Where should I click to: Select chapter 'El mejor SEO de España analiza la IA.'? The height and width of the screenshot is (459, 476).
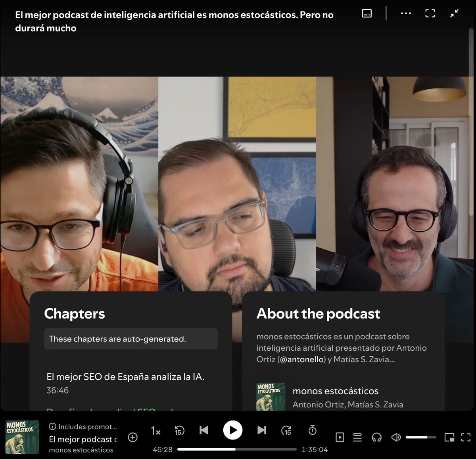pyautogui.click(x=125, y=376)
